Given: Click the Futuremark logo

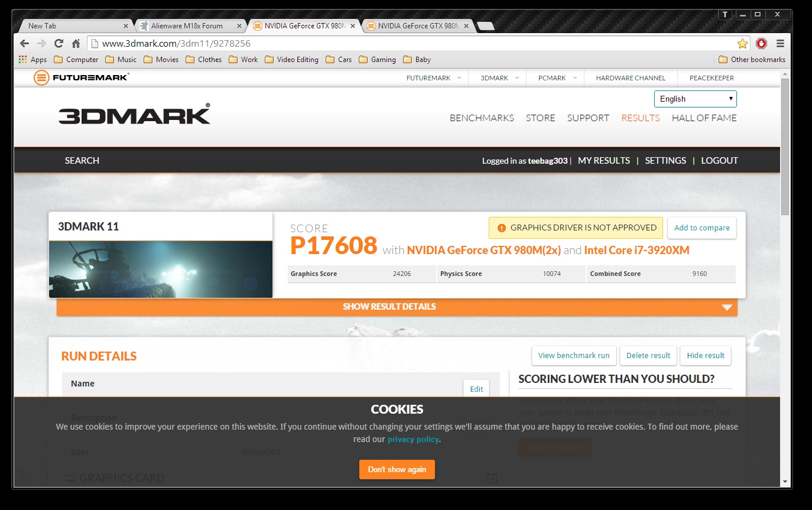Looking at the screenshot, I should (x=82, y=77).
